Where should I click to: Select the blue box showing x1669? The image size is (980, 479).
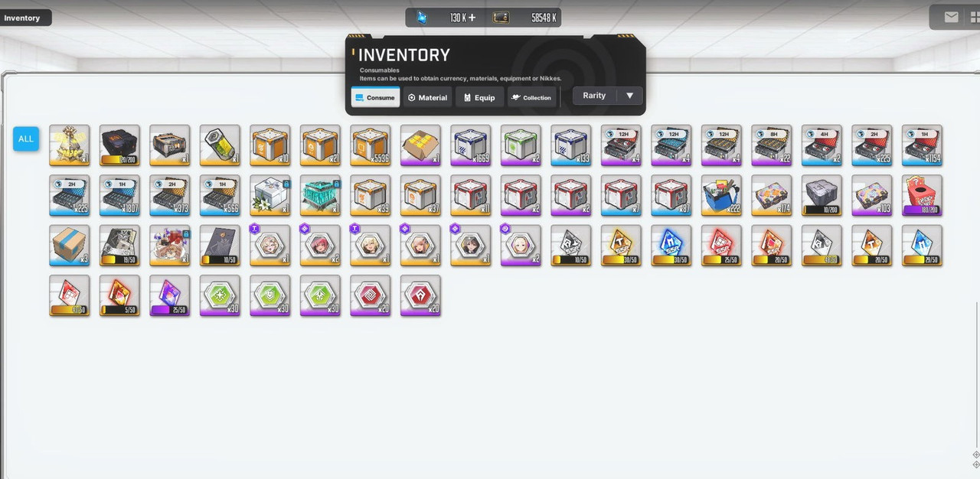(x=471, y=145)
